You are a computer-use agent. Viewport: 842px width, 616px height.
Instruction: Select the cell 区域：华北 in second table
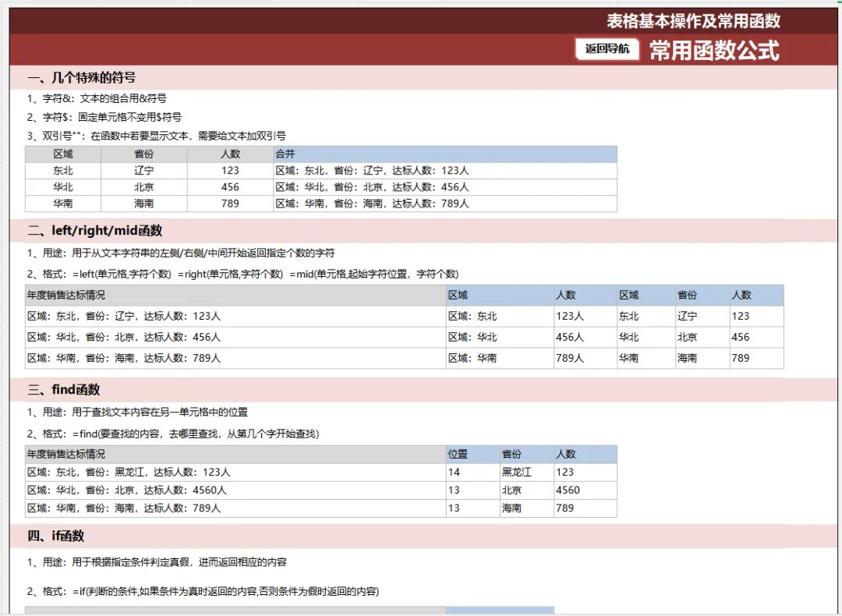tap(500, 338)
